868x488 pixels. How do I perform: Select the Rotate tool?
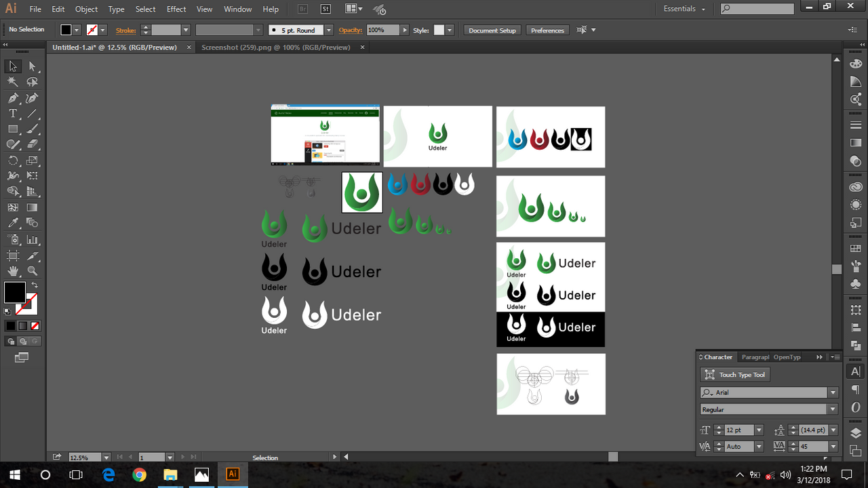coord(13,161)
